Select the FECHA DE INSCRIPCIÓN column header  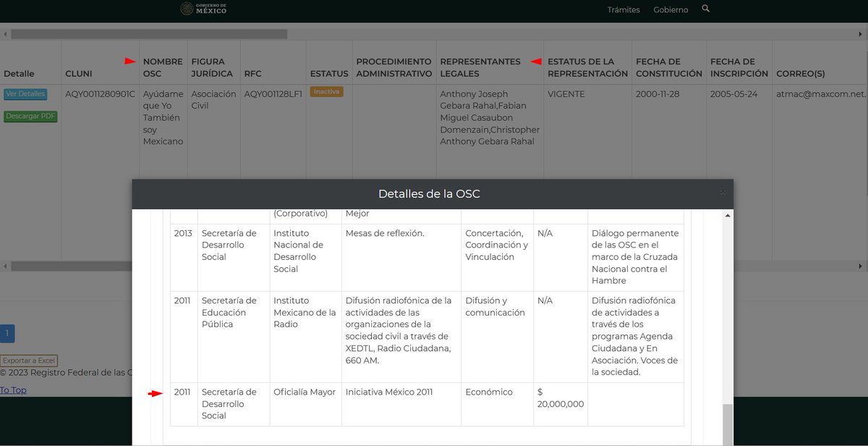pos(739,67)
